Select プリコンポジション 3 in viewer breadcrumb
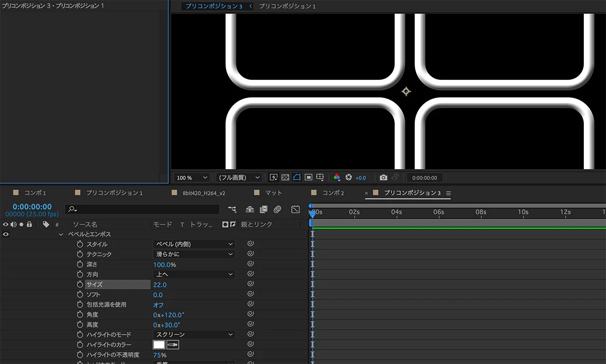Screen dimensions: 606x364 (214, 6)
